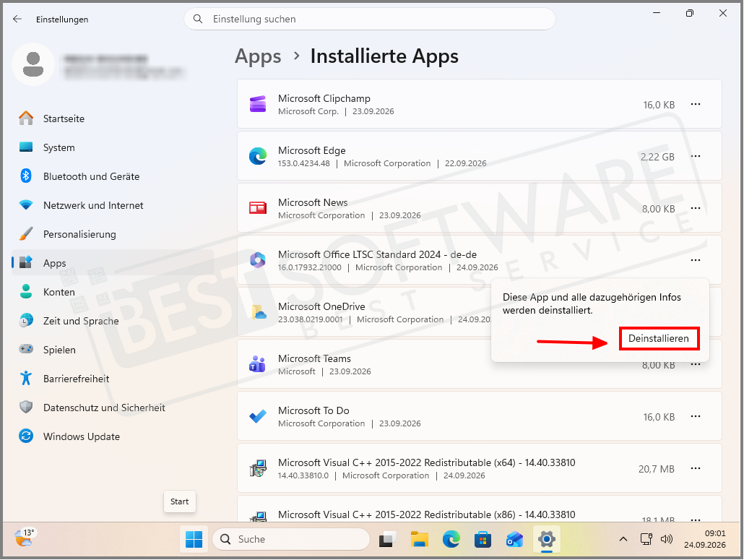744x560 pixels.
Task: Open the user profile avatar
Action: pyautogui.click(x=33, y=64)
